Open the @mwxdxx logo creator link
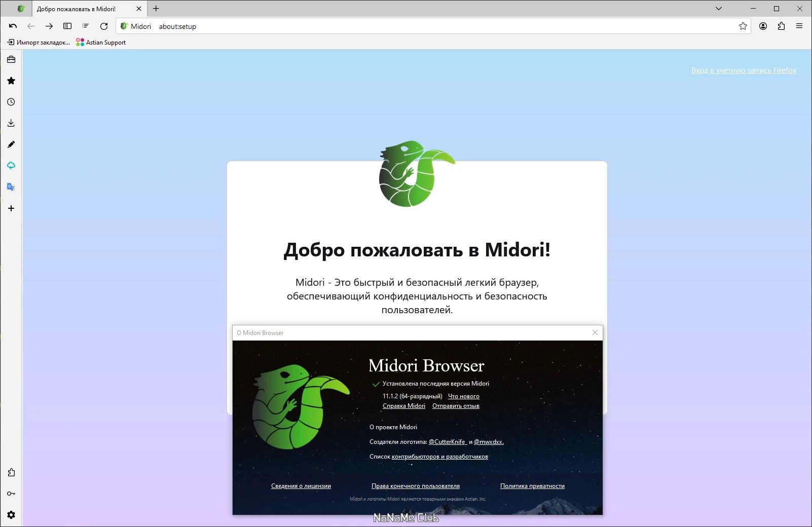The image size is (812, 527). pyautogui.click(x=489, y=442)
